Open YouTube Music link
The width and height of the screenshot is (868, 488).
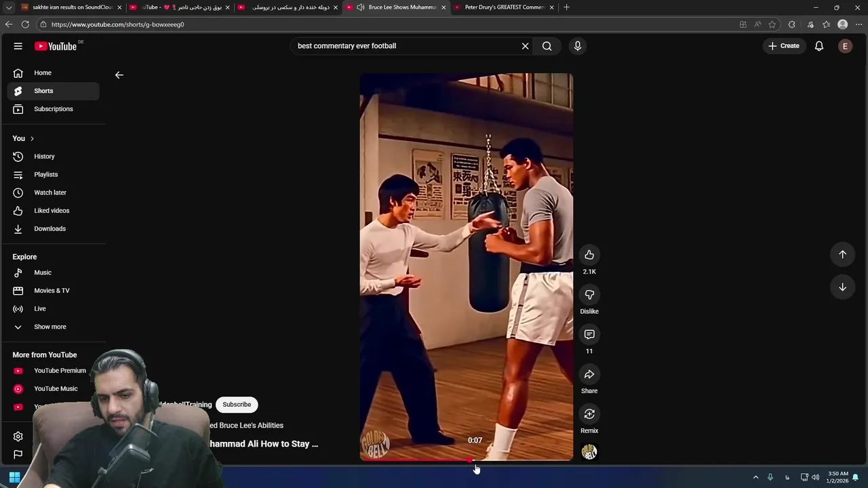pyautogui.click(x=54, y=389)
